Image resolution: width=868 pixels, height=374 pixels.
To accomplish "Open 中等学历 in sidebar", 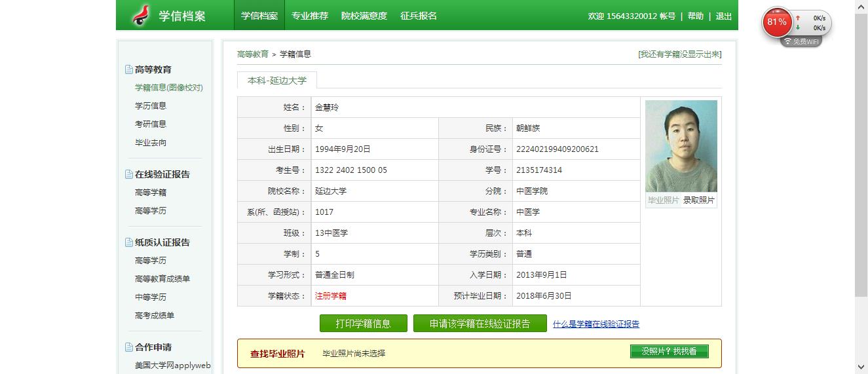I will [151, 297].
